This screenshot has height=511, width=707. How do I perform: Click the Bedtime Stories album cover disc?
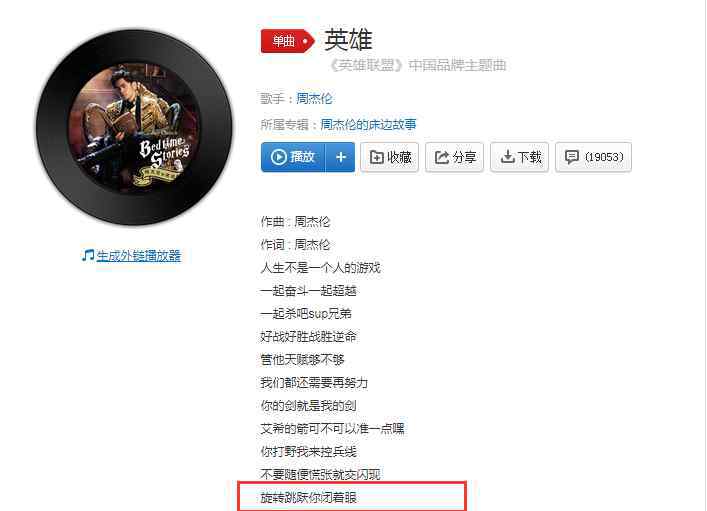pyautogui.click(x=134, y=127)
